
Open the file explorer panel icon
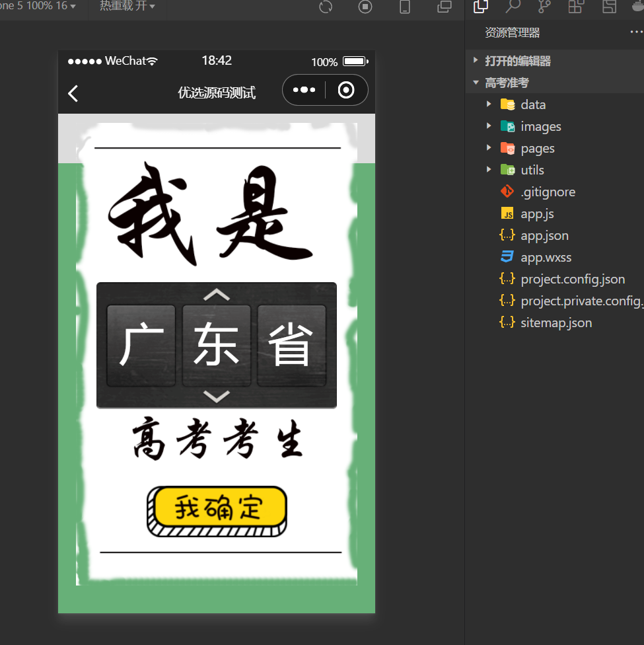(481, 7)
